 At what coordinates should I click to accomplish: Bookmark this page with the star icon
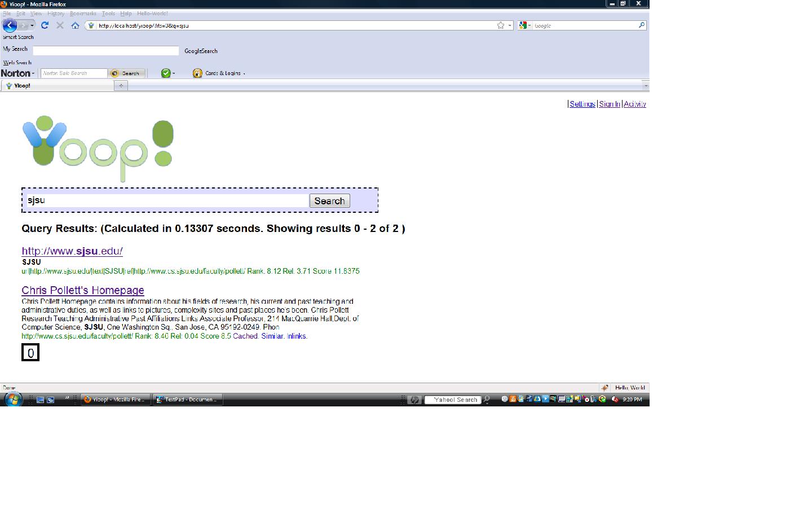click(500, 25)
